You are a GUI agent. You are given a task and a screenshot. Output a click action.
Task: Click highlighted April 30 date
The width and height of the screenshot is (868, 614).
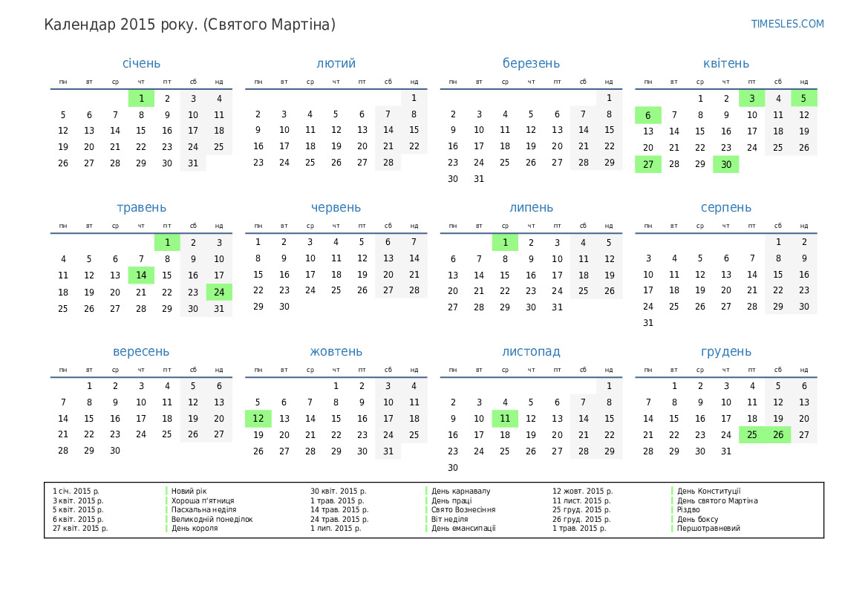(x=725, y=164)
